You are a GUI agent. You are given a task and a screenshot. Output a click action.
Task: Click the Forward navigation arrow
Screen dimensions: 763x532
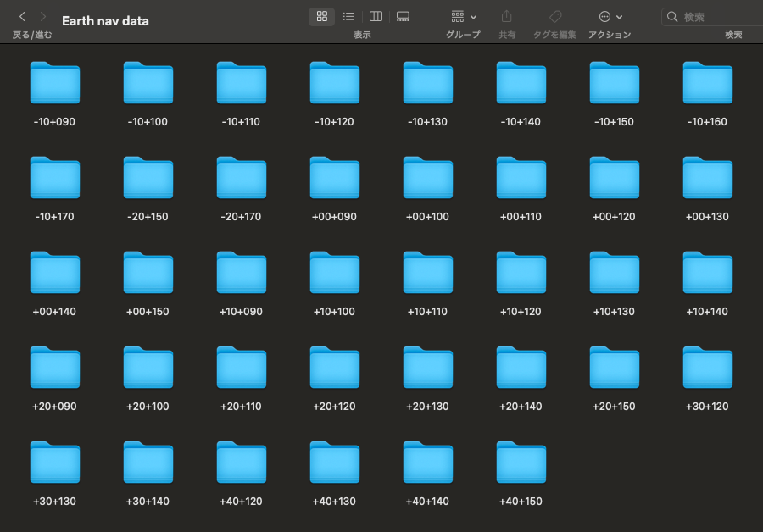pyautogui.click(x=43, y=17)
